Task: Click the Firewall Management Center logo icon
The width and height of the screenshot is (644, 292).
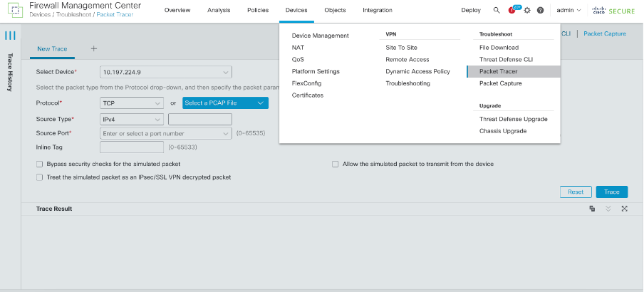Action: tap(15, 11)
